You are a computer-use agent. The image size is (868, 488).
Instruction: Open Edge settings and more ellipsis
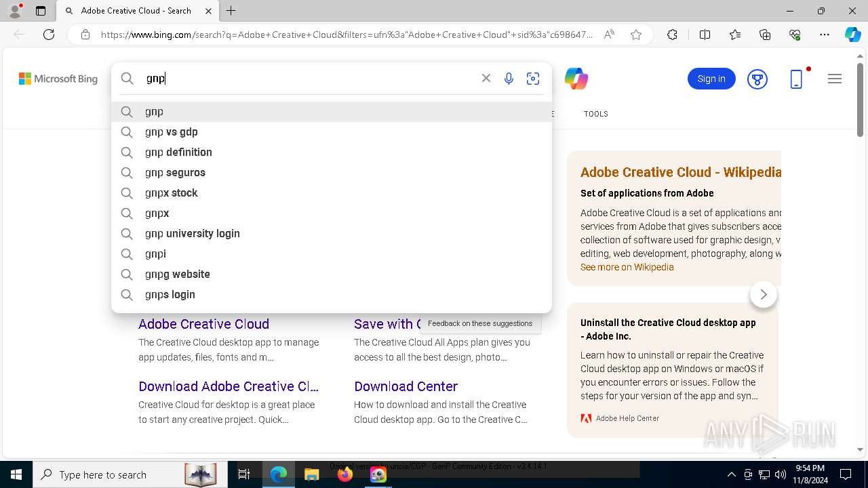(x=825, y=35)
